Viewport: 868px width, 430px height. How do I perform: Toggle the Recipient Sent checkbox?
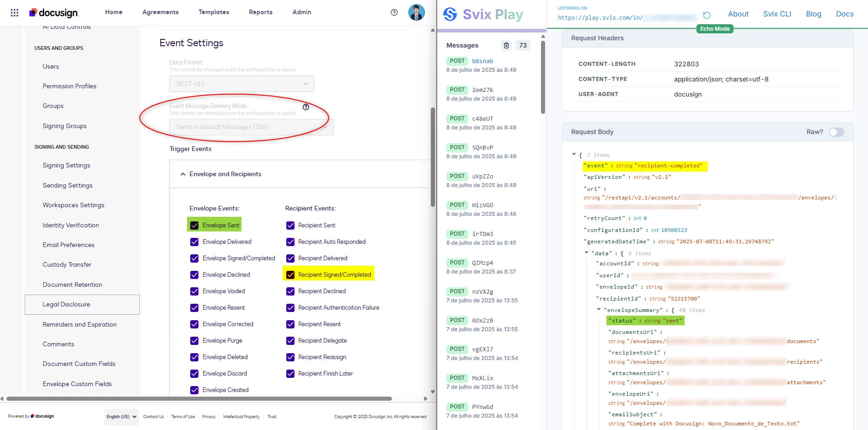click(290, 226)
